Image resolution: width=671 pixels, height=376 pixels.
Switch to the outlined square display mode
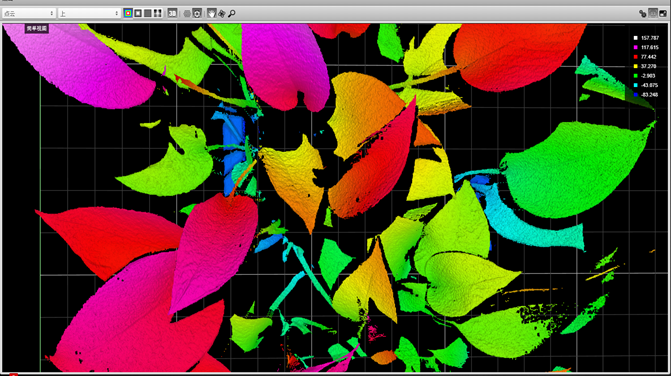click(x=138, y=13)
